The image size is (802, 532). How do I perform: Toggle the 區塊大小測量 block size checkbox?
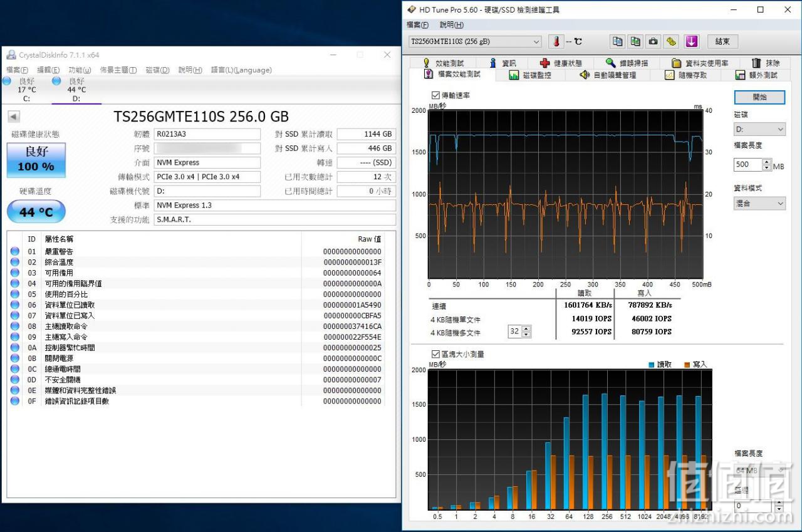(x=436, y=354)
